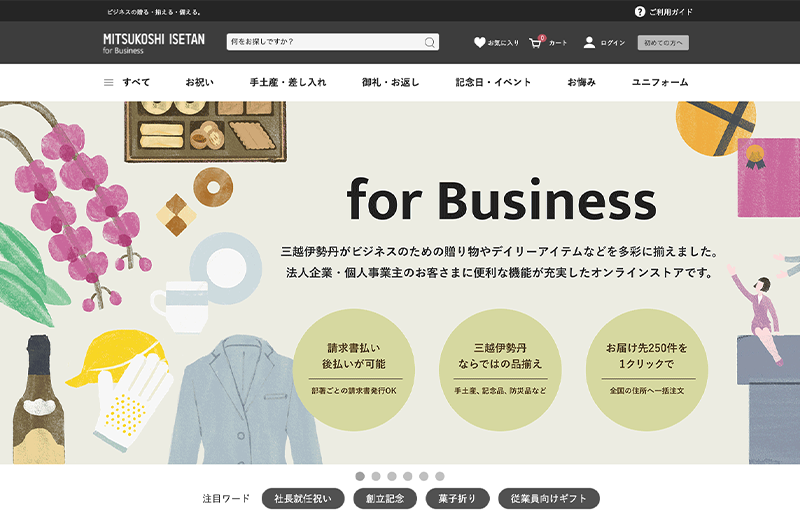
Task: Click the 社長就任祝い keyword tag
Action: pyautogui.click(x=303, y=498)
